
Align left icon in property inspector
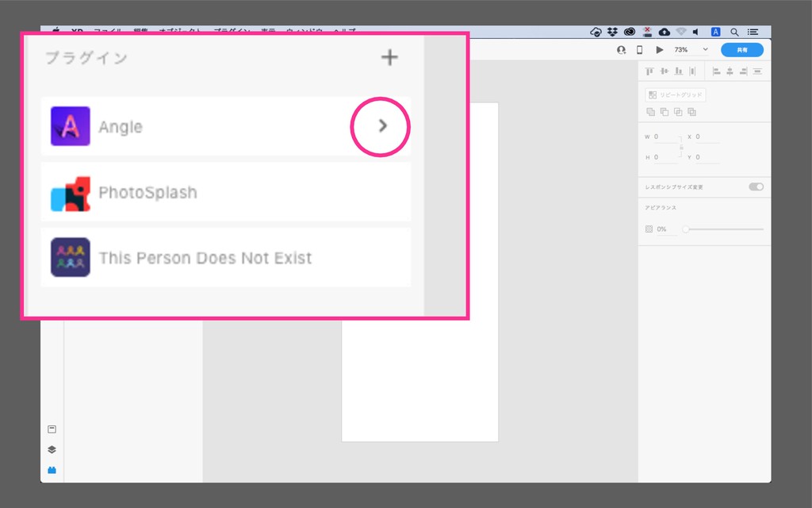[717, 71]
